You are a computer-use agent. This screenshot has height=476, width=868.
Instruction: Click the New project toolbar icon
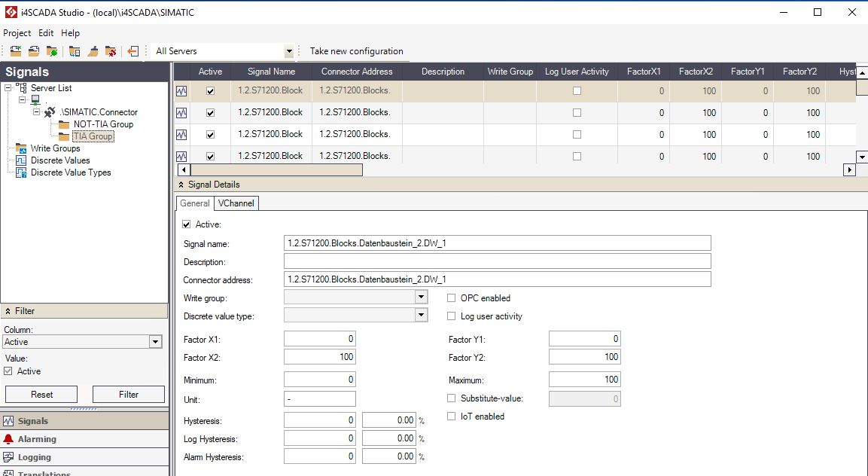pyautogui.click(x=16, y=51)
